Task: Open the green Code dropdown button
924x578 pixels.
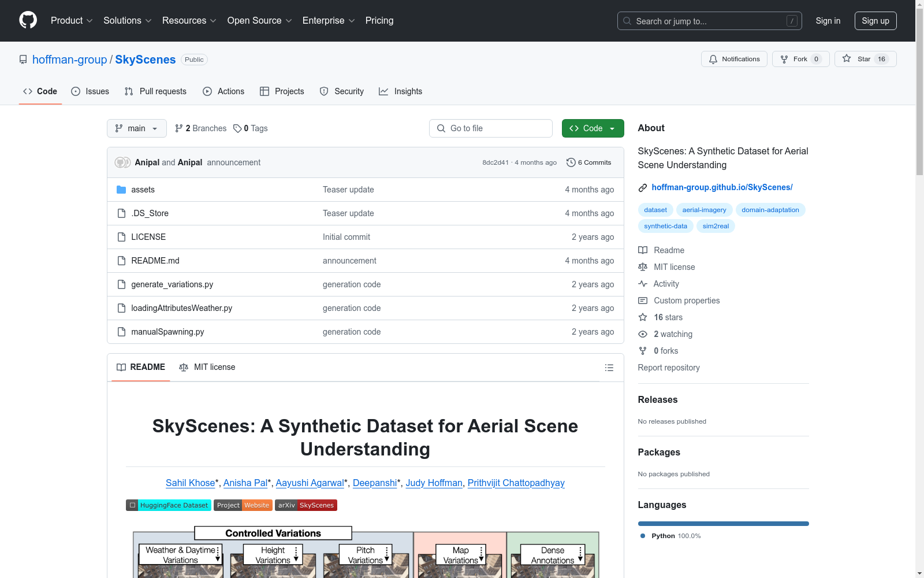Action: click(x=593, y=128)
